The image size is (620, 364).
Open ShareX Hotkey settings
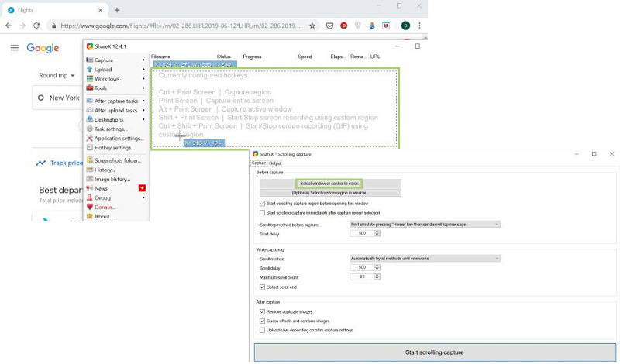coord(114,148)
